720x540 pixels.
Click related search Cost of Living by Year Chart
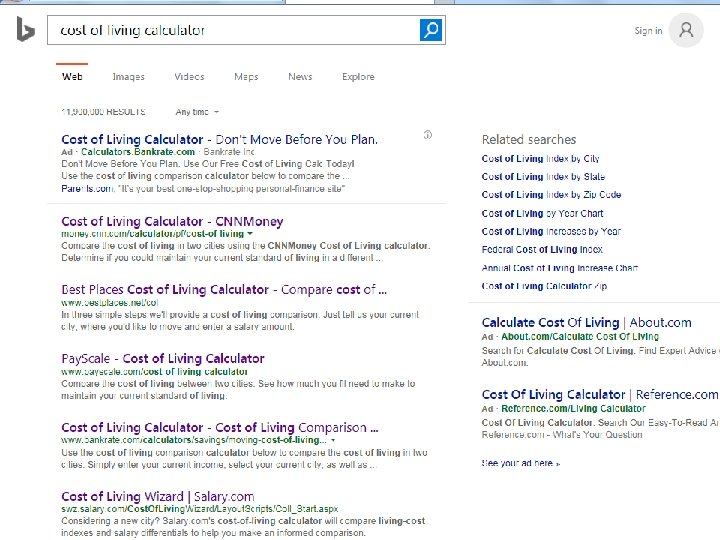pos(542,213)
